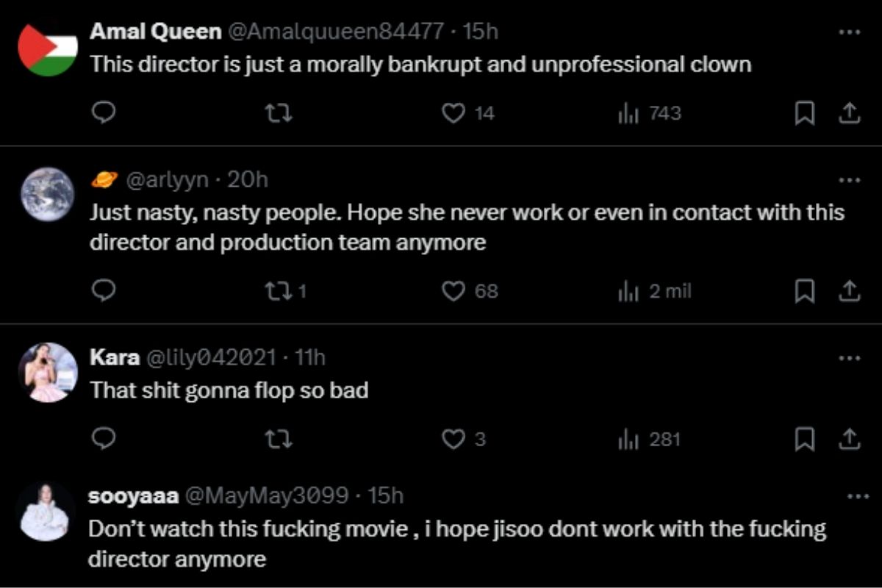This screenshot has height=588, width=882.
Task: Like the tweet with 68 likes
Action: 455,292
